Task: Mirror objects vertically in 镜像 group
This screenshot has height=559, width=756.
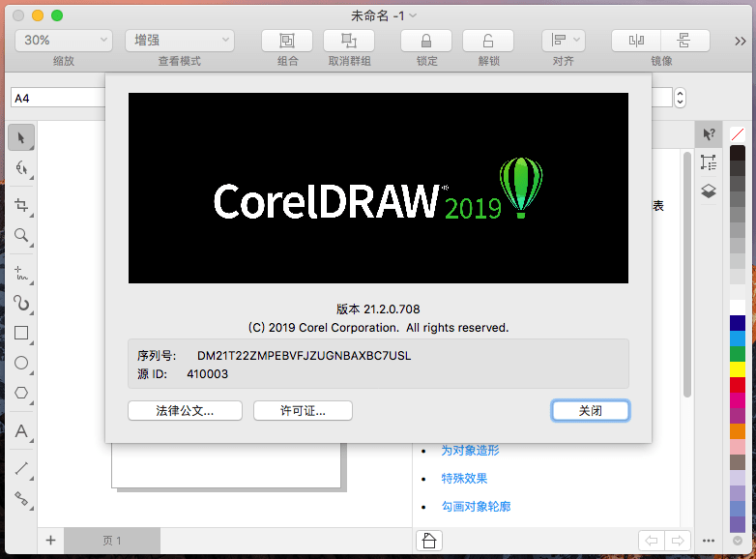Action: 685,41
